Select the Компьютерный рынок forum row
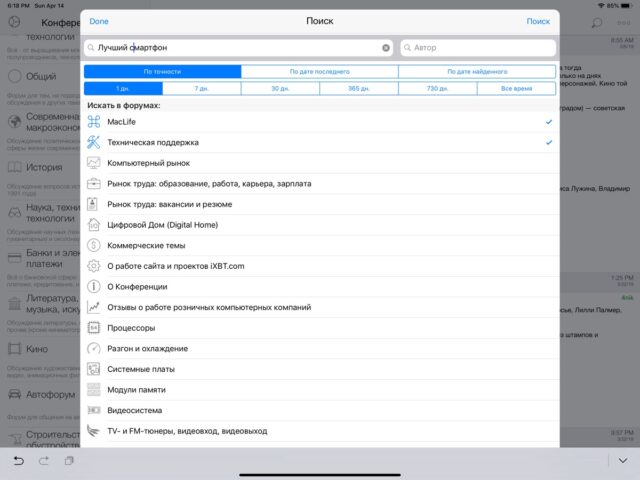640x480 pixels. coord(320,163)
